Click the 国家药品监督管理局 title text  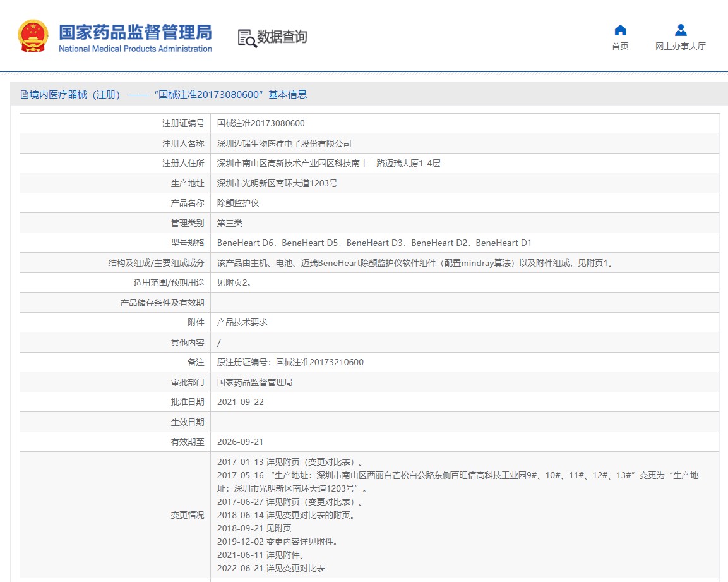pyautogui.click(x=135, y=32)
